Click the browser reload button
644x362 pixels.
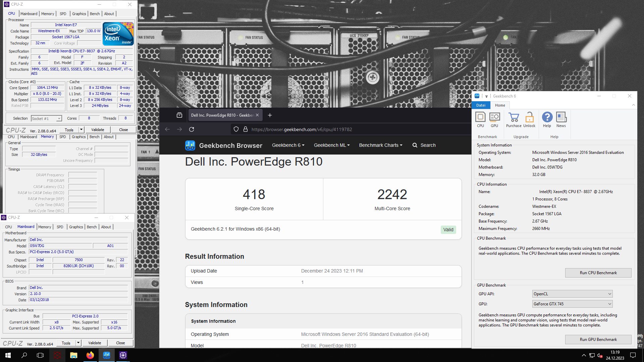192,129
